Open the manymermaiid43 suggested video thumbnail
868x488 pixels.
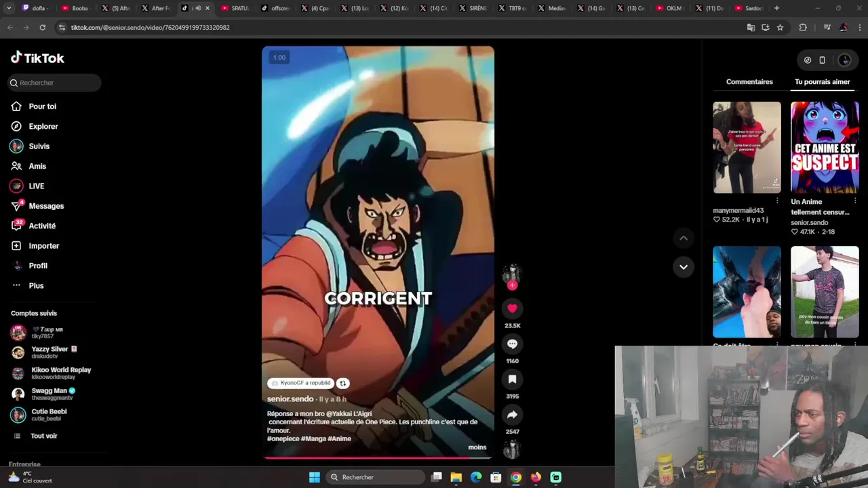point(747,147)
